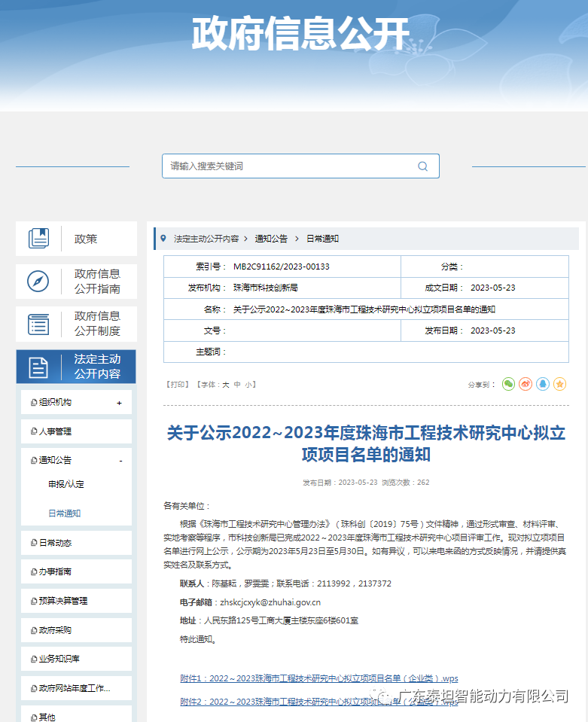
Task: Open the 政策 bookmark icon
Action: (x=38, y=239)
